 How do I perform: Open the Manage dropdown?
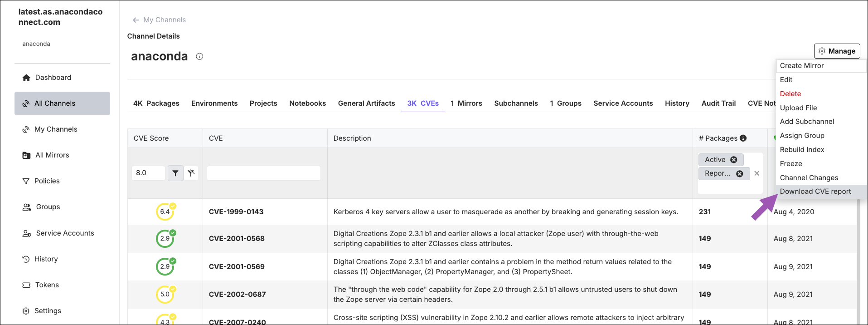(837, 51)
